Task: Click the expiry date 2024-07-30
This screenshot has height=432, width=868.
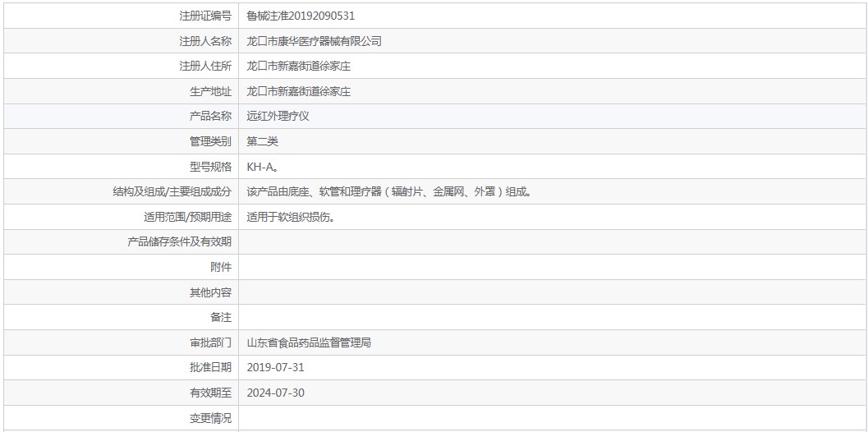Action: [x=276, y=393]
